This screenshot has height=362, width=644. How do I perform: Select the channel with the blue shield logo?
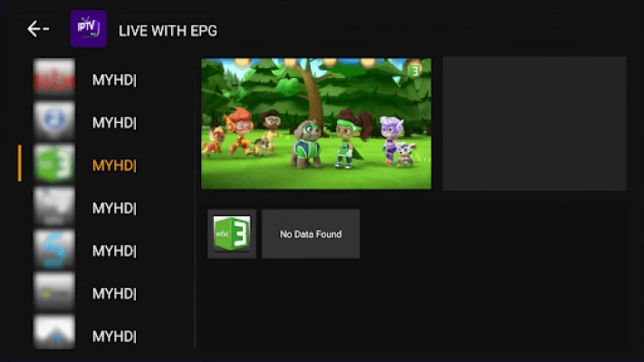point(53,120)
